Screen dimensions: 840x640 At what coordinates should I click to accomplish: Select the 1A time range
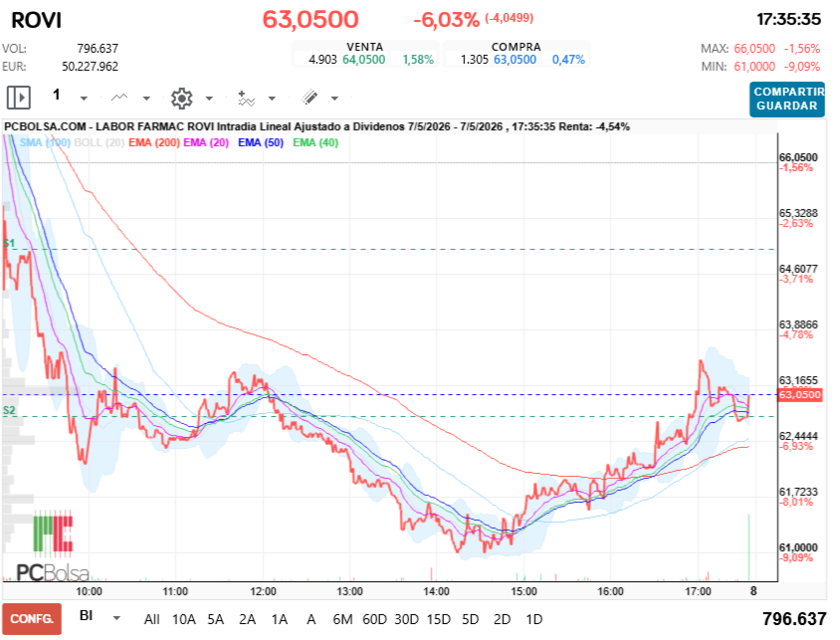[x=279, y=620]
